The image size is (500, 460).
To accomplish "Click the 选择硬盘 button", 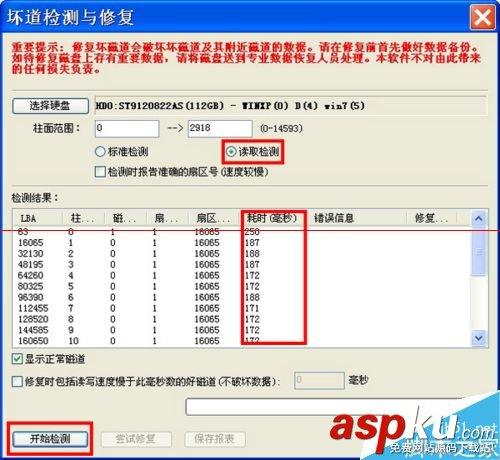I will [50, 106].
